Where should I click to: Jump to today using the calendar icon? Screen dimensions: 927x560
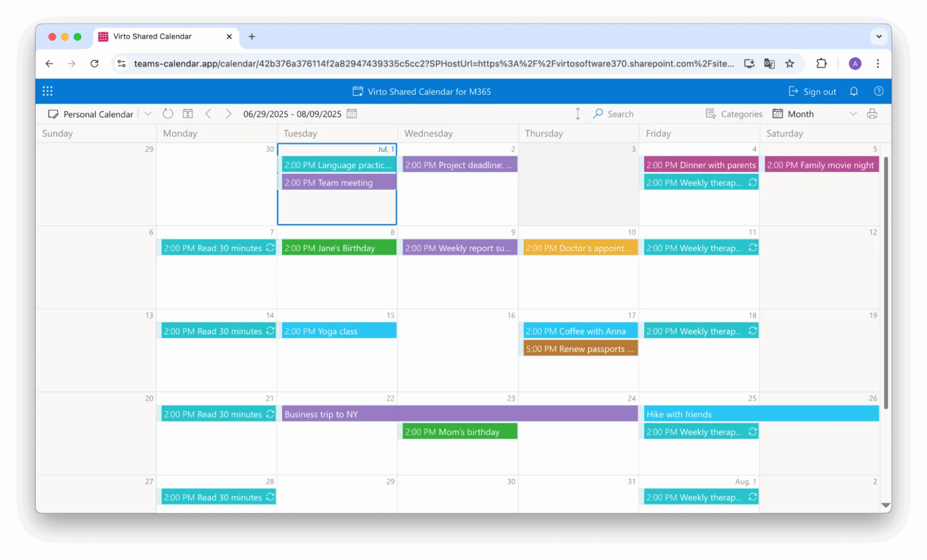(x=188, y=113)
